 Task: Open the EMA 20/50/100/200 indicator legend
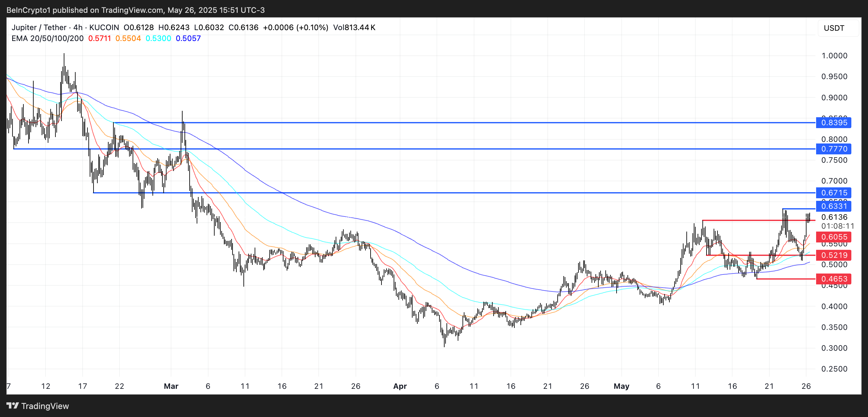click(x=47, y=38)
